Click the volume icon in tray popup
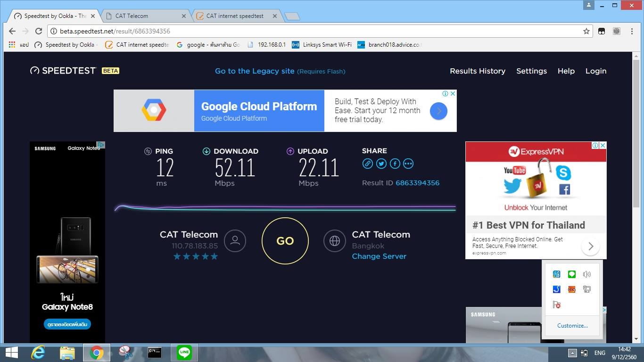Viewport: 644px width, 362px height. point(587,274)
